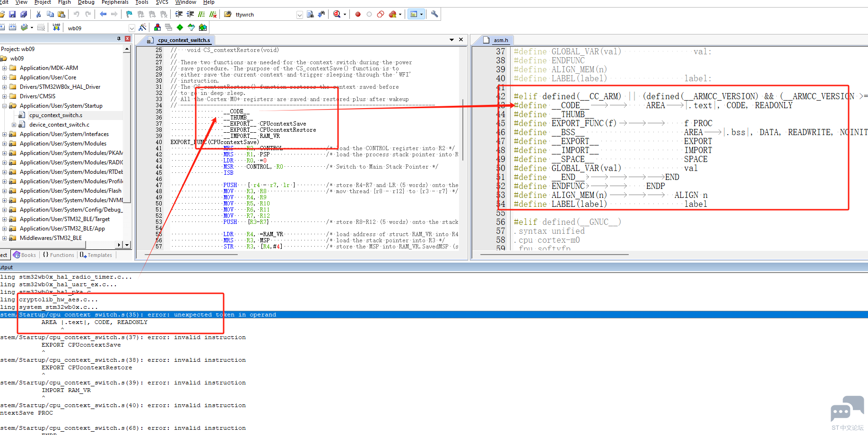Toggle enable/disable breakpoint with the hollow circle icon

coord(369,14)
